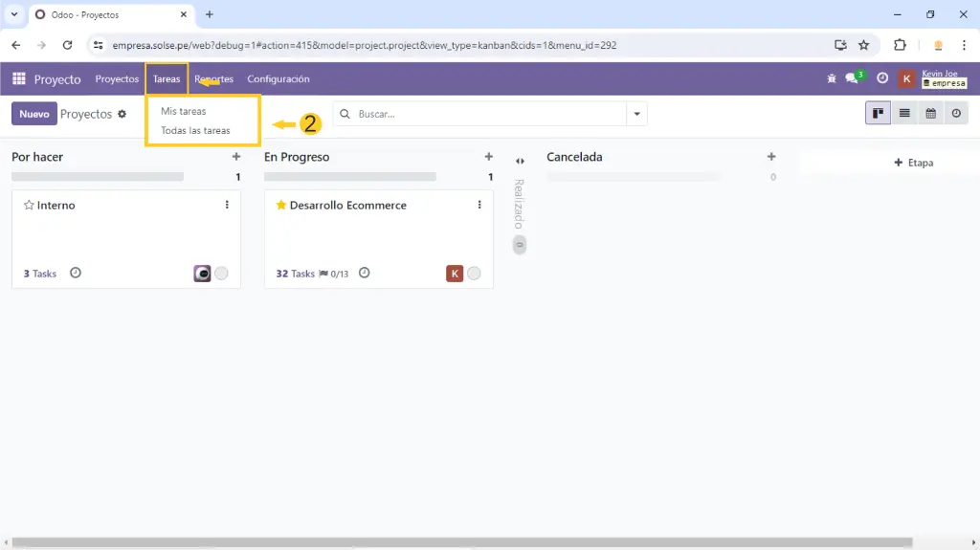
Task: Expand the search options dropdown arrow
Action: [636, 114]
